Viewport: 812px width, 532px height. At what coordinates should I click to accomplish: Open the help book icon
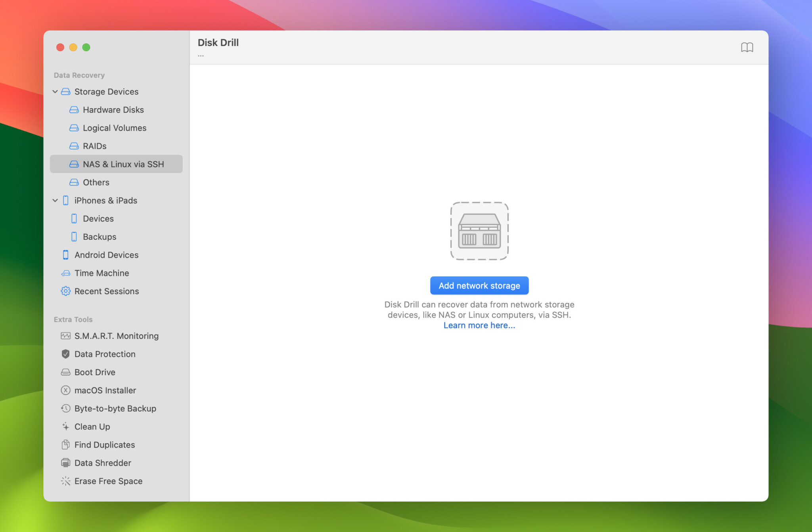(748, 47)
